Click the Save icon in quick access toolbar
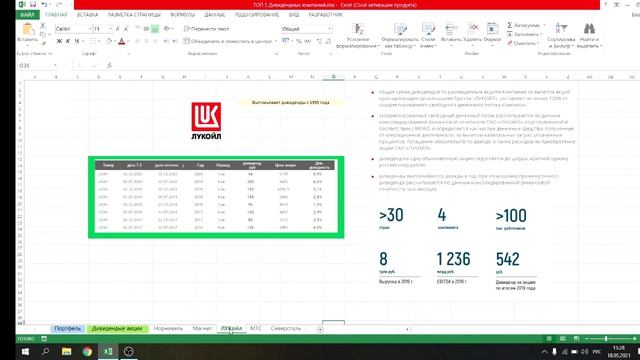 [33, 4]
